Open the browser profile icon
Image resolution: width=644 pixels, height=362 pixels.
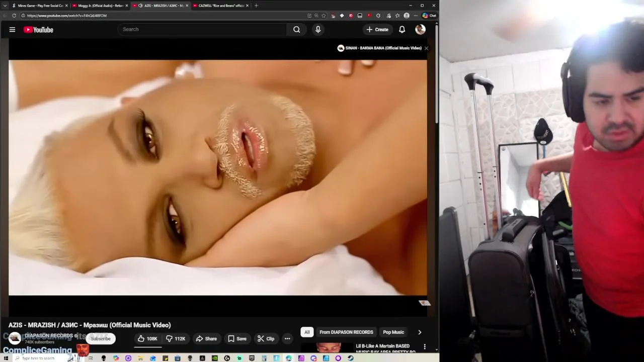point(407,16)
